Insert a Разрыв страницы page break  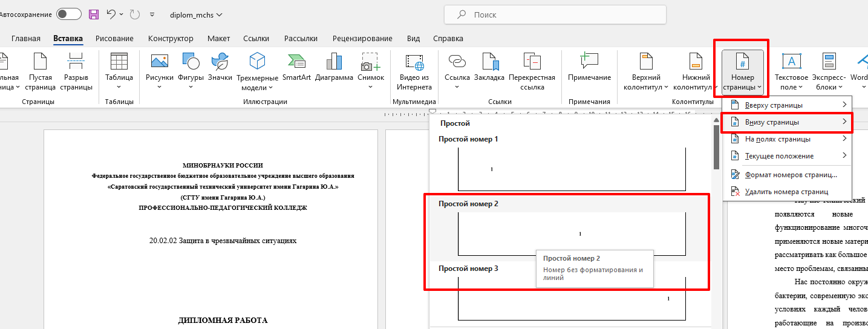(x=76, y=71)
